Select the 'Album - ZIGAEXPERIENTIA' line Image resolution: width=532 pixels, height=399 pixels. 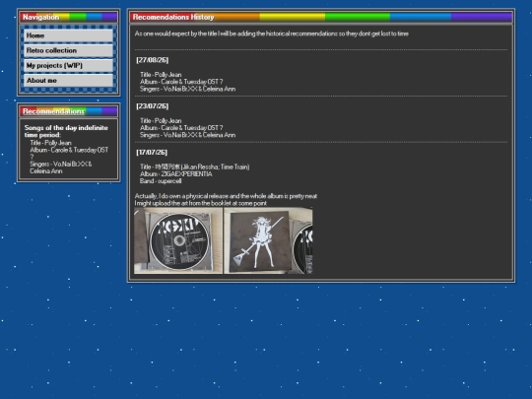click(175, 174)
